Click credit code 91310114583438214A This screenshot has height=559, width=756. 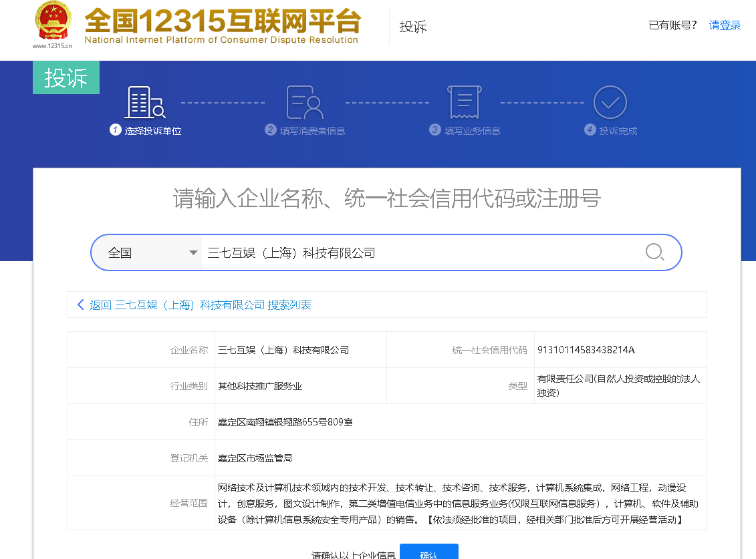point(586,350)
